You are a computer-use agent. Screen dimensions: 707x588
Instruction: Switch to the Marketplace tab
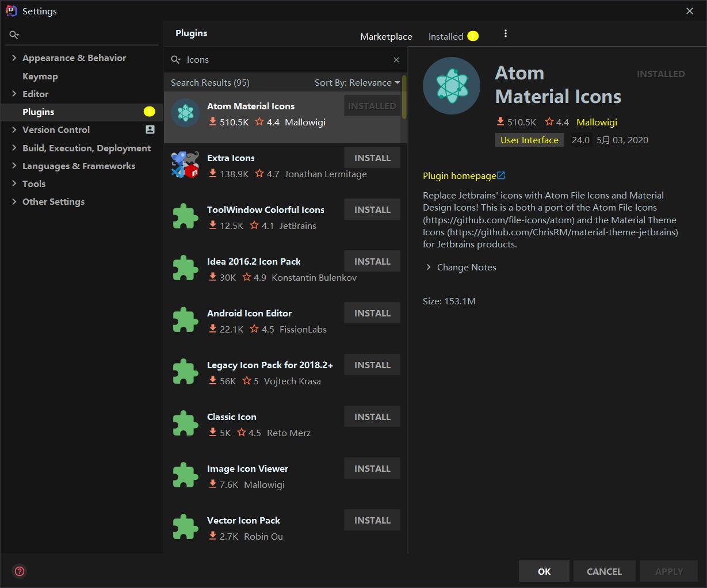(386, 36)
